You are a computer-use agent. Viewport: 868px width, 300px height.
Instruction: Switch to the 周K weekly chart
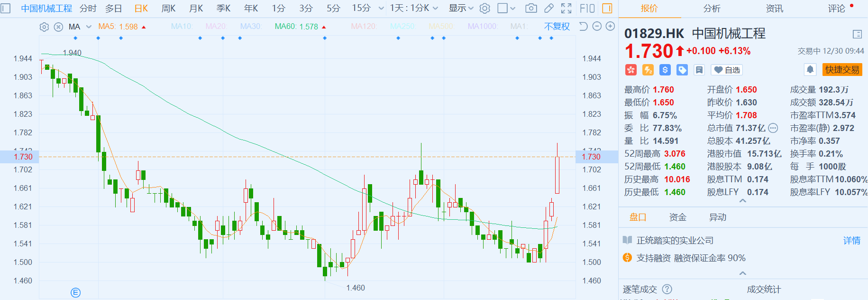coord(169,9)
